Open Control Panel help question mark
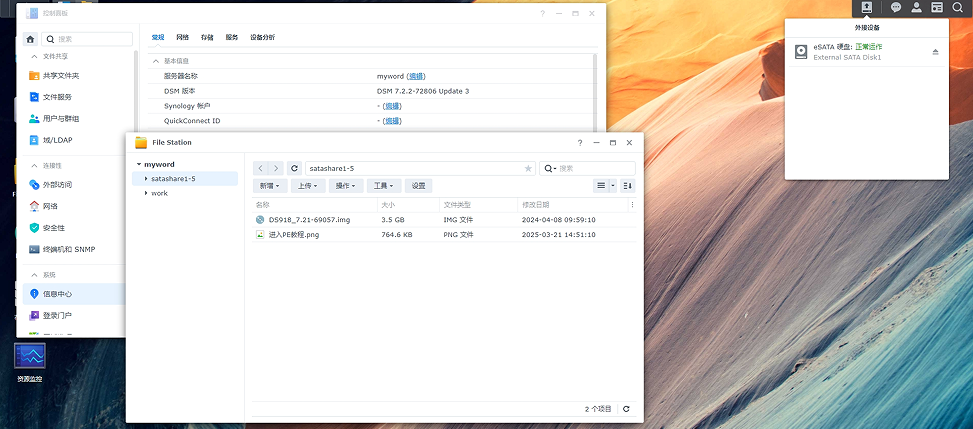 (542, 13)
